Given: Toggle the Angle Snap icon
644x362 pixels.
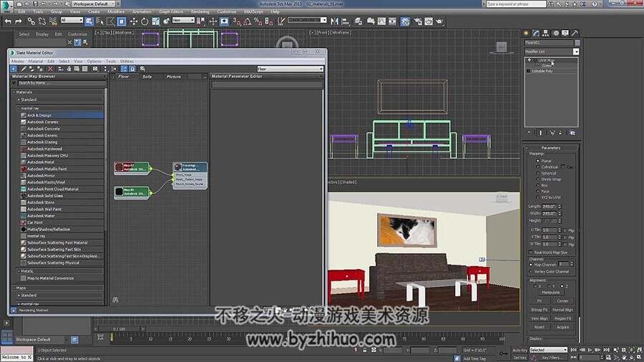Looking at the screenshot, I should tap(248, 21).
